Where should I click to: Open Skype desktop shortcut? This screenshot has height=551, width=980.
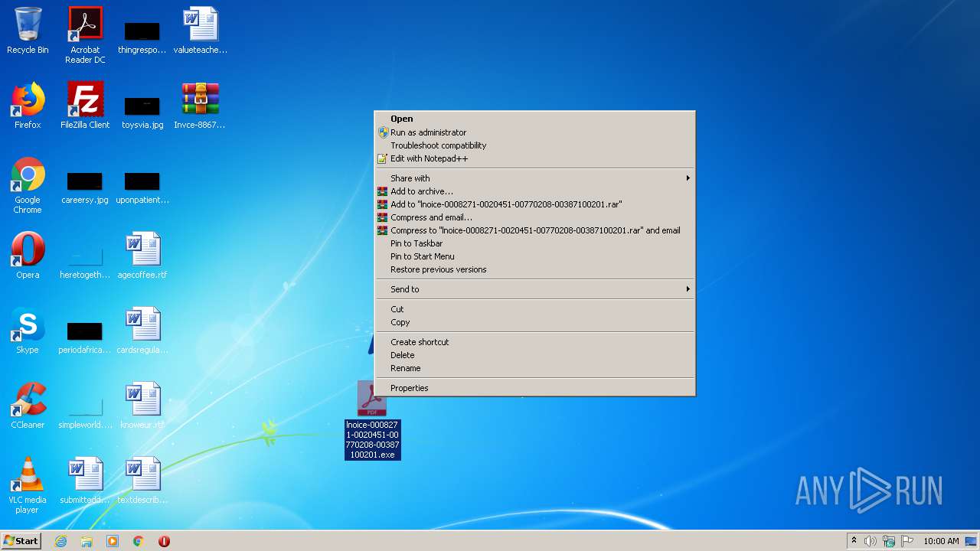(x=28, y=331)
